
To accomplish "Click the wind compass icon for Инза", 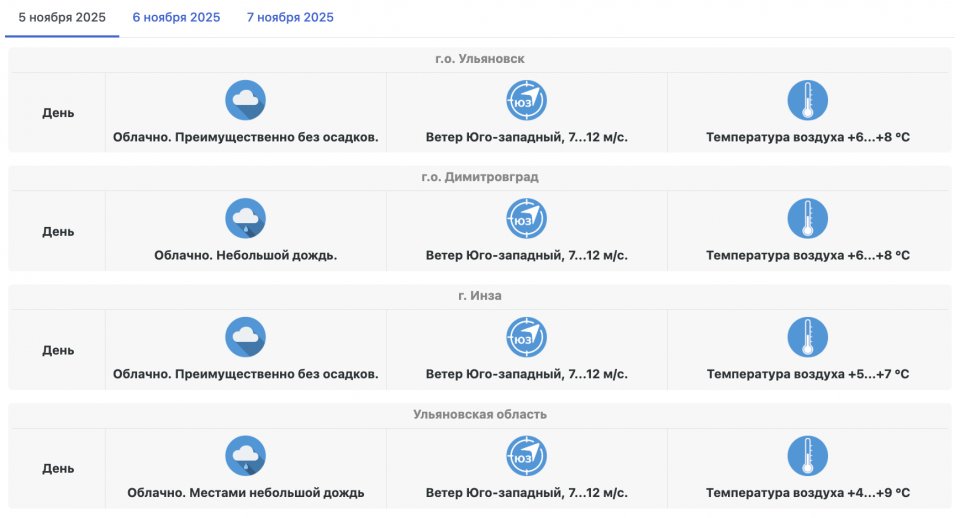I will pyautogui.click(x=527, y=337).
